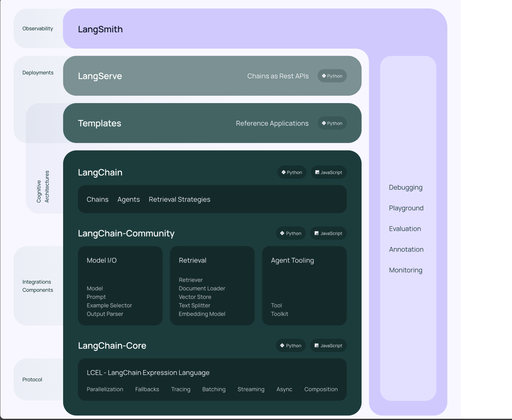The image size is (512, 420).
Task: Click 'Monitoring' in the LangSmith column
Action: [406, 270]
